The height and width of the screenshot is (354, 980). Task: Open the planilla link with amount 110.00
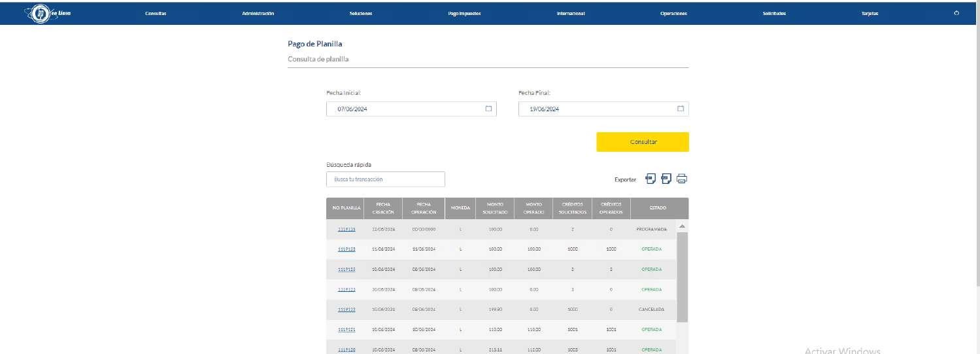346,330
